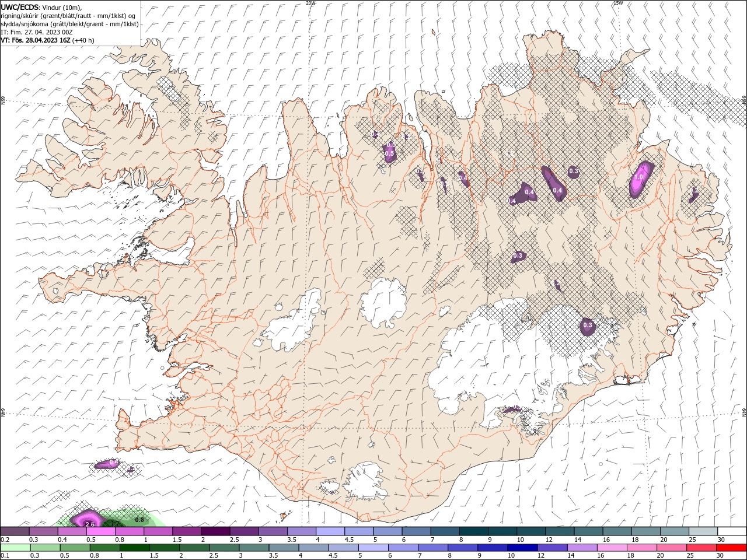The height and width of the screenshot is (560, 747).
Task: Click the 0.3 snow blob on Vatnajökull glacier
Action: [588, 326]
